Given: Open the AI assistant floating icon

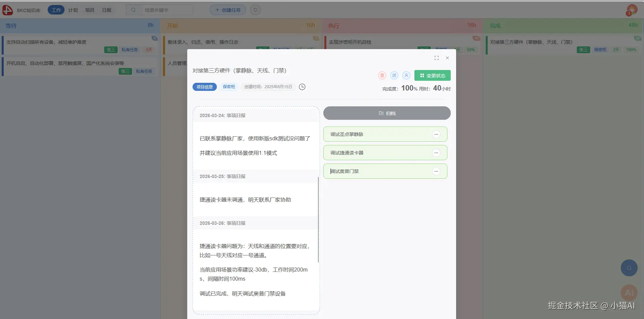Looking at the screenshot, I should tap(629, 292).
